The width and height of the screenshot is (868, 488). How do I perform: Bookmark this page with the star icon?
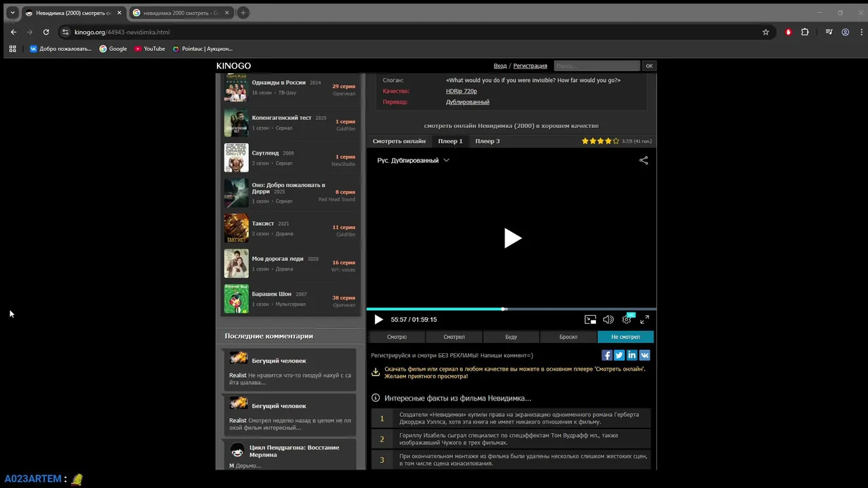(766, 32)
